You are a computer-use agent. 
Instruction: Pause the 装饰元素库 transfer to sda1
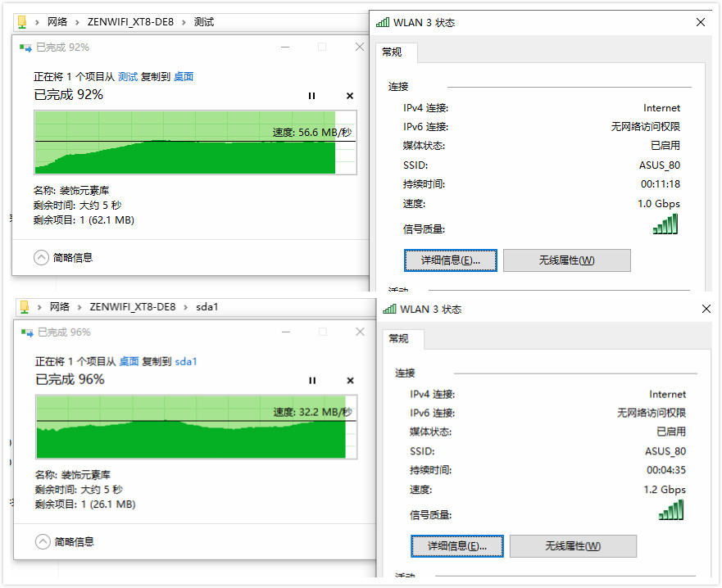(311, 380)
